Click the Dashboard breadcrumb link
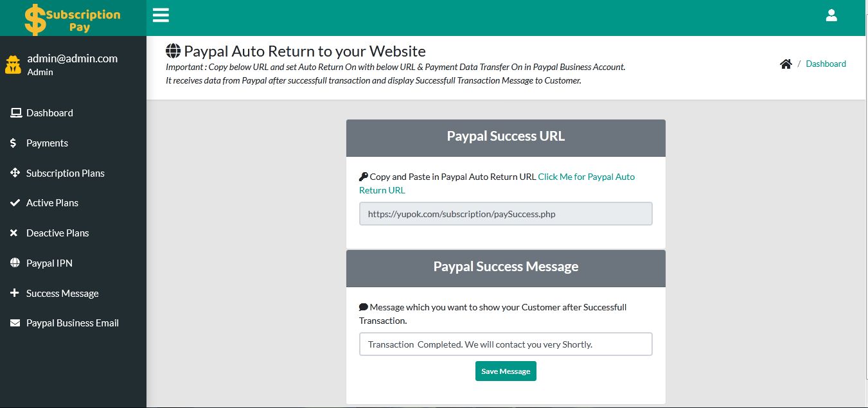Screen dimensions: 868x408 click(826, 64)
